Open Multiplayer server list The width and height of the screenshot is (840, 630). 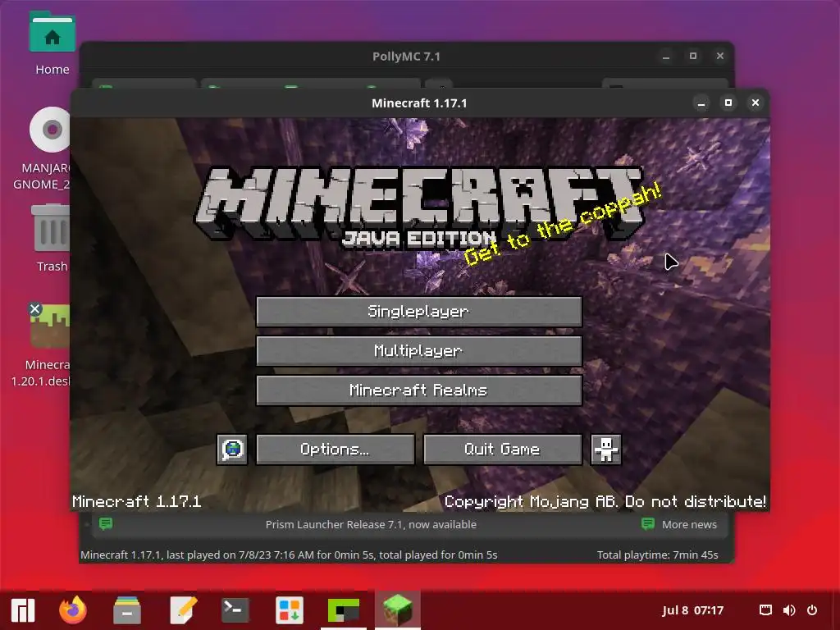click(419, 351)
